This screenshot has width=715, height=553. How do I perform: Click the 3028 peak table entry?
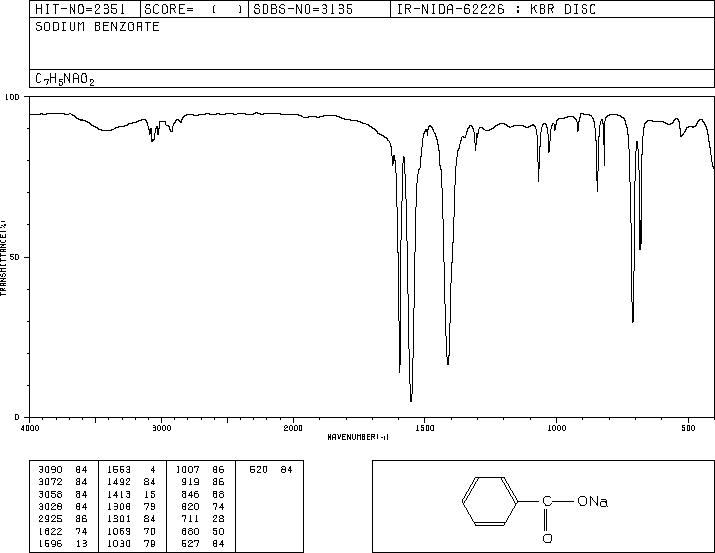[x=63, y=506]
